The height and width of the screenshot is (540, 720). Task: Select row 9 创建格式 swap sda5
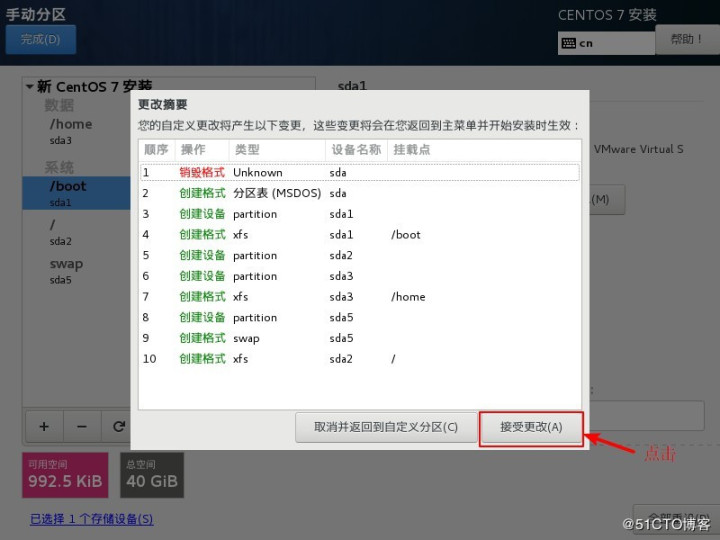tap(360, 338)
